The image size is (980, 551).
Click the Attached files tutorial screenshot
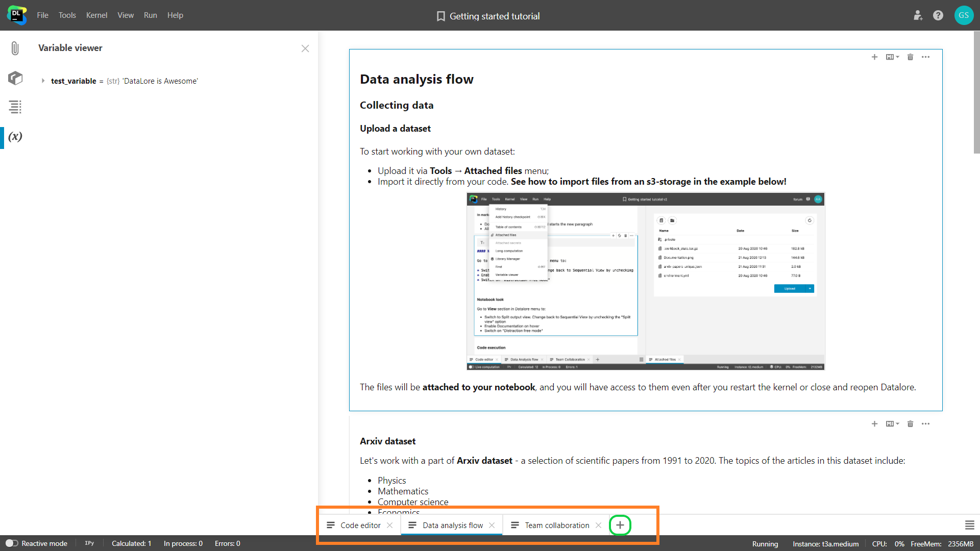[646, 281]
